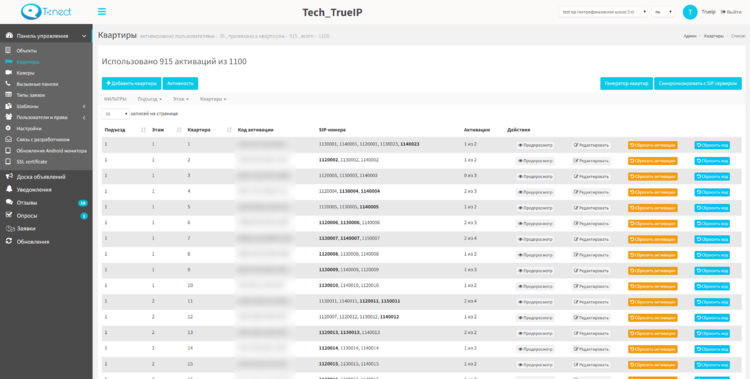Open the user avatar circle T
The image size is (750, 379).
[x=690, y=12]
